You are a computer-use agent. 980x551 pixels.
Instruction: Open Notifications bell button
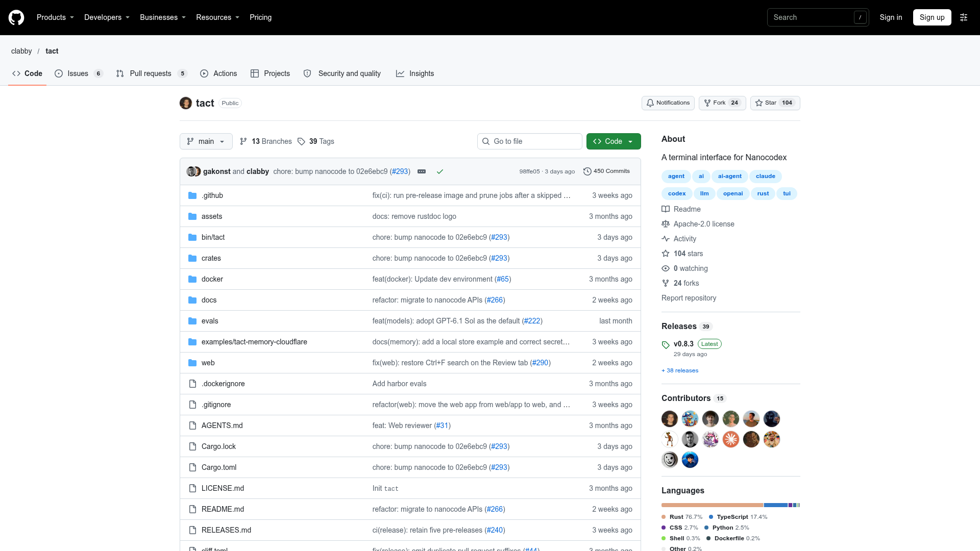pos(668,103)
